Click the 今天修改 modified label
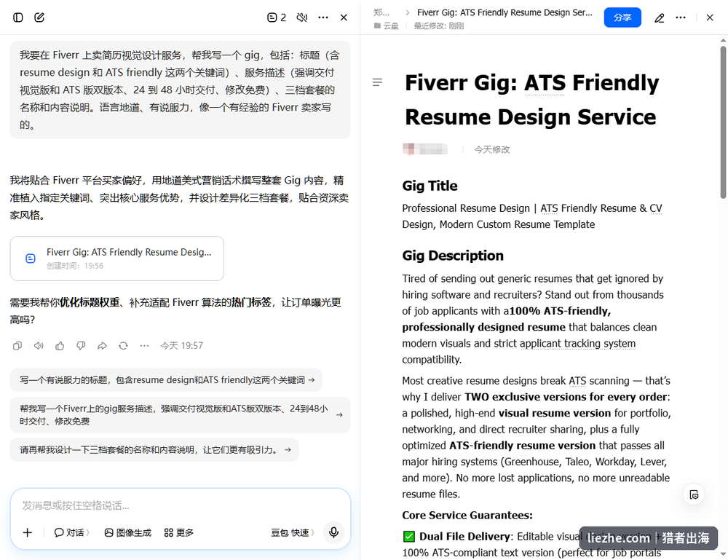Image resolution: width=728 pixels, height=560 pixels. [491, 149]
